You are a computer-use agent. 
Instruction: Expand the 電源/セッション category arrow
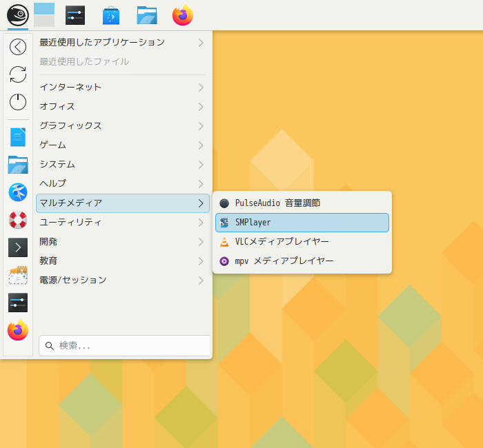pos(201,281)
